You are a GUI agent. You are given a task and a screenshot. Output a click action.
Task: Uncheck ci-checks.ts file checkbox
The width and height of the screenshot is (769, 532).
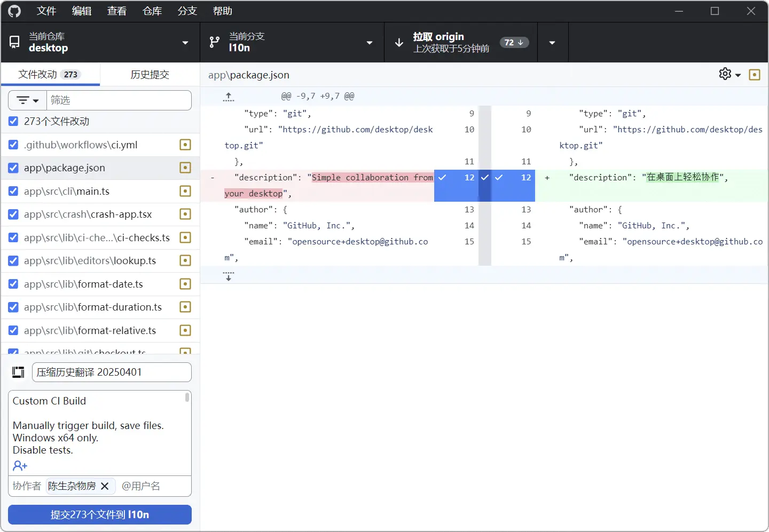click(x=13, y=237)
